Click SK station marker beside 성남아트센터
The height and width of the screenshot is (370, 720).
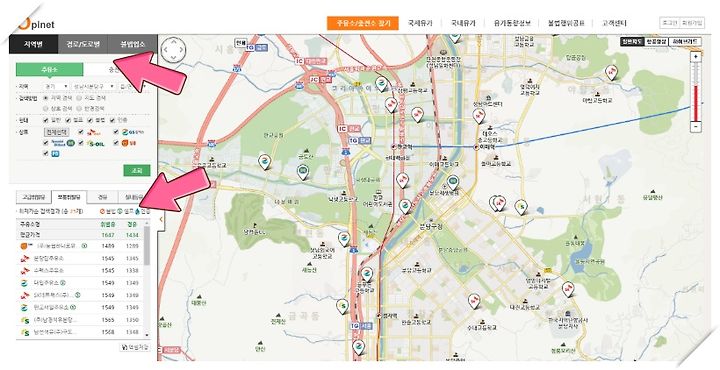click(x=479, y=116)
